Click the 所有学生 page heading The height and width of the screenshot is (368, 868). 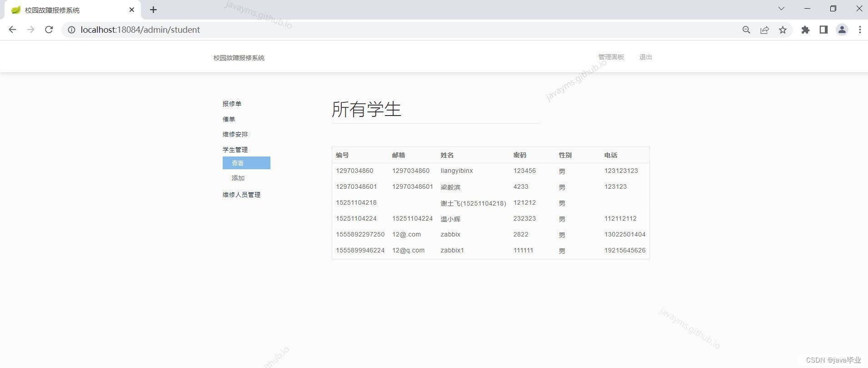(x=366, y=109)
